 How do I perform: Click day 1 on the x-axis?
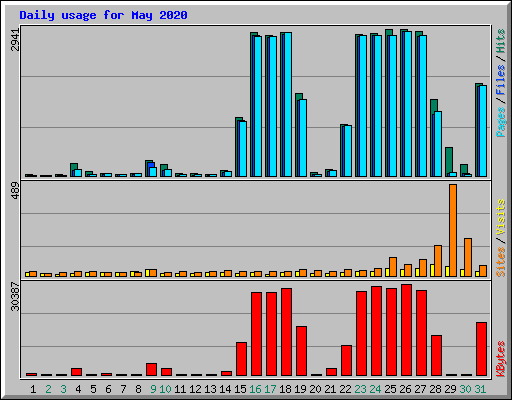pyautogui.click(x=33, y=389)
